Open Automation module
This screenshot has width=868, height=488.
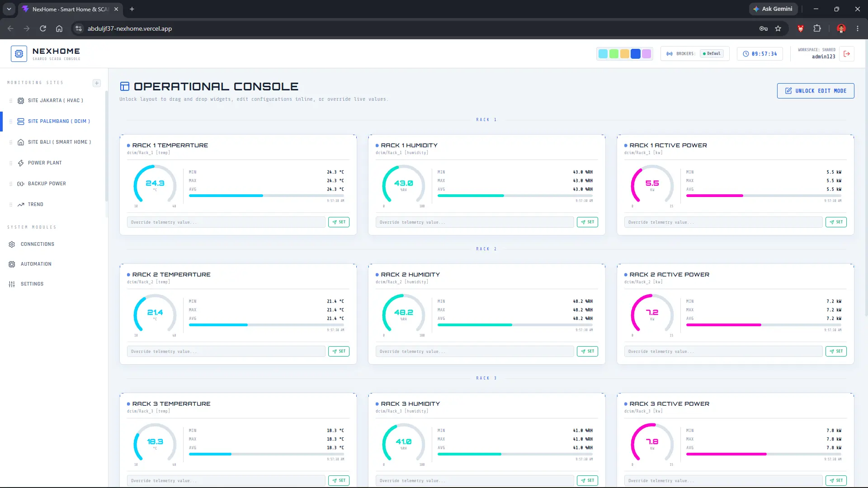[x=36, y=264]
